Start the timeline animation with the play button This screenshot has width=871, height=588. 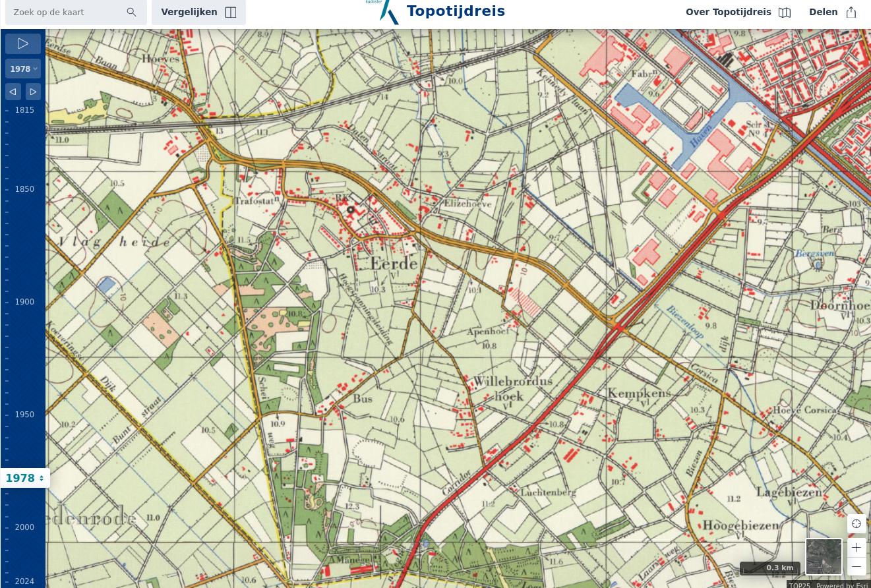tap(23, 44)
